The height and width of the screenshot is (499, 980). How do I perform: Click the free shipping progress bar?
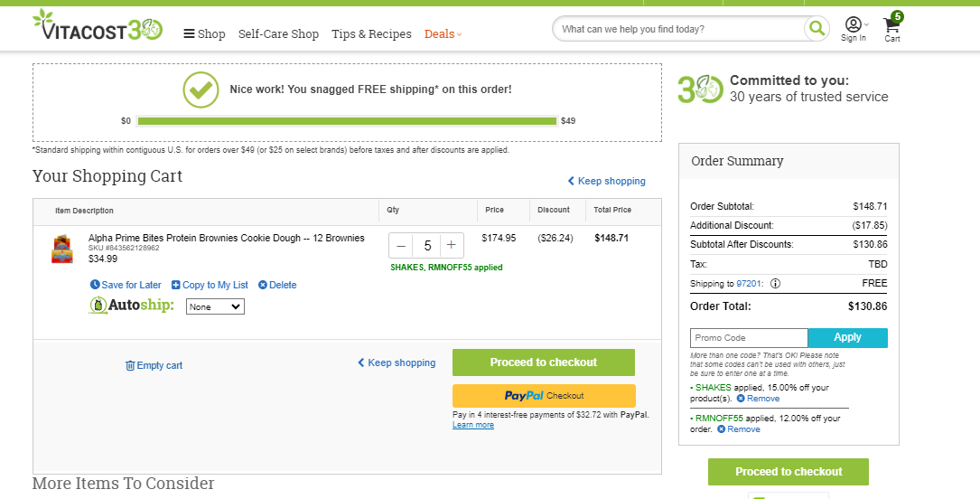[x=347, y=121]
